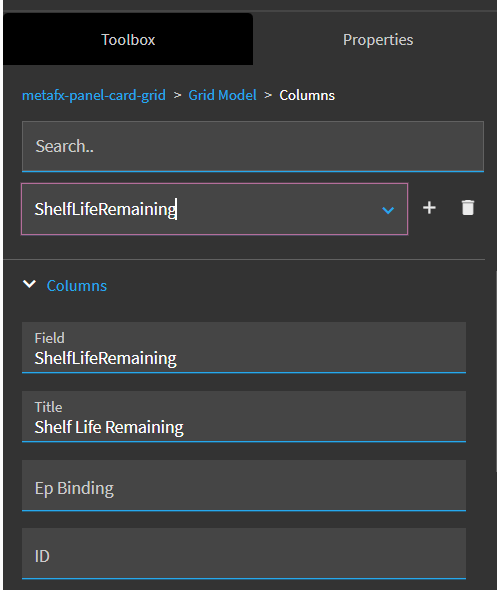Navigate to Grid Model breadcrumb
The image size is (497, 590).
coord(222,95)
